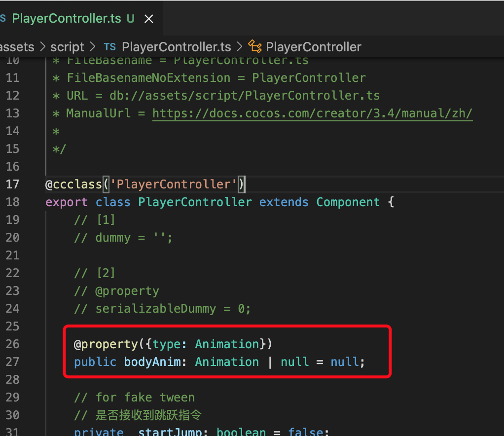Screen dimensions: 504x436
Task: Click the Component class name after extends
Action: click(348, 202)
